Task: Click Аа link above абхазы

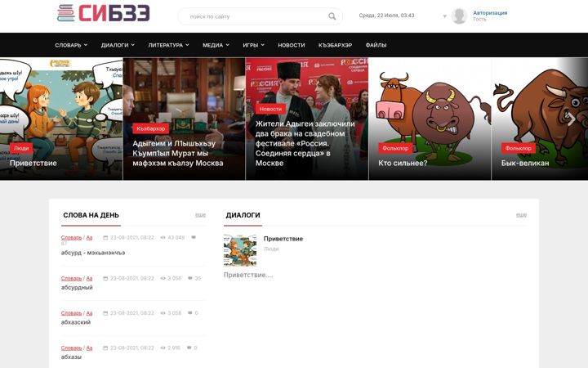Action: (x=89, y=348)
